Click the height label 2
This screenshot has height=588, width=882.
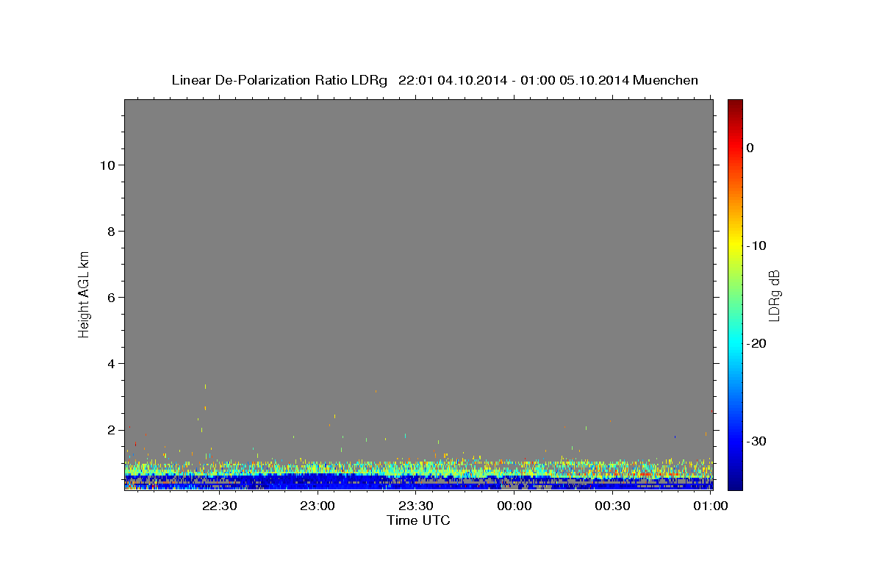(110, 430)
